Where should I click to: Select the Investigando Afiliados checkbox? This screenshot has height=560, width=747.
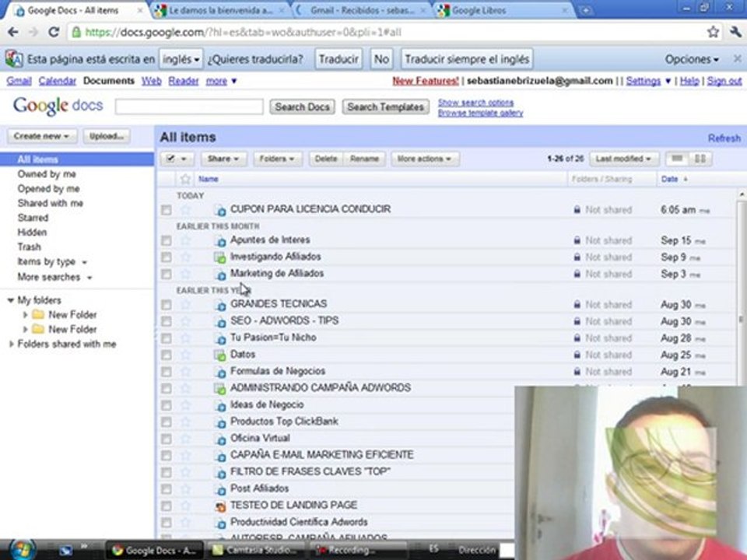[x=167, y=257]
